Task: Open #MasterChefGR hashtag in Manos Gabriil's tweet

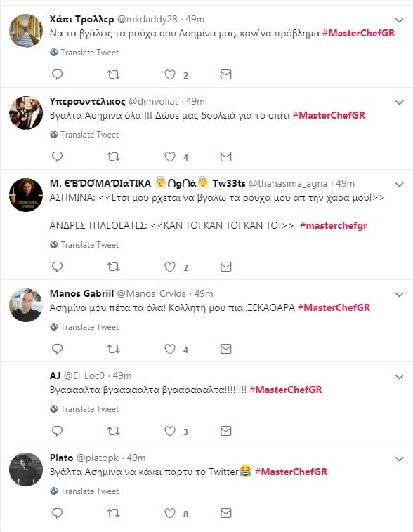Action: (334, 307)
